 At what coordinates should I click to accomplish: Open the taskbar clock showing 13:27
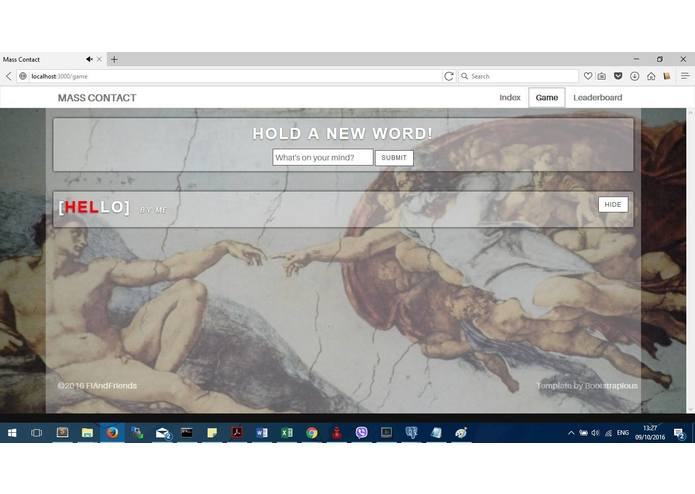pyautogui.click(x=650, y=432)
